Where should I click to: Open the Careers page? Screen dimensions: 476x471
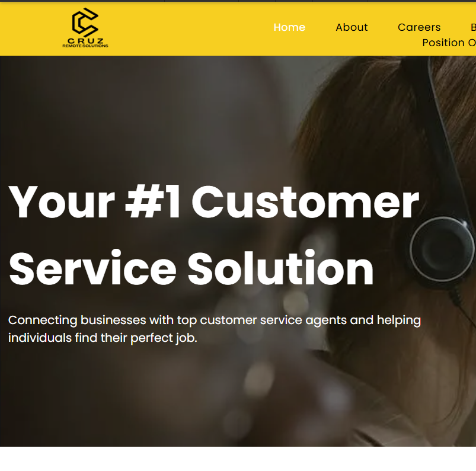419,27
